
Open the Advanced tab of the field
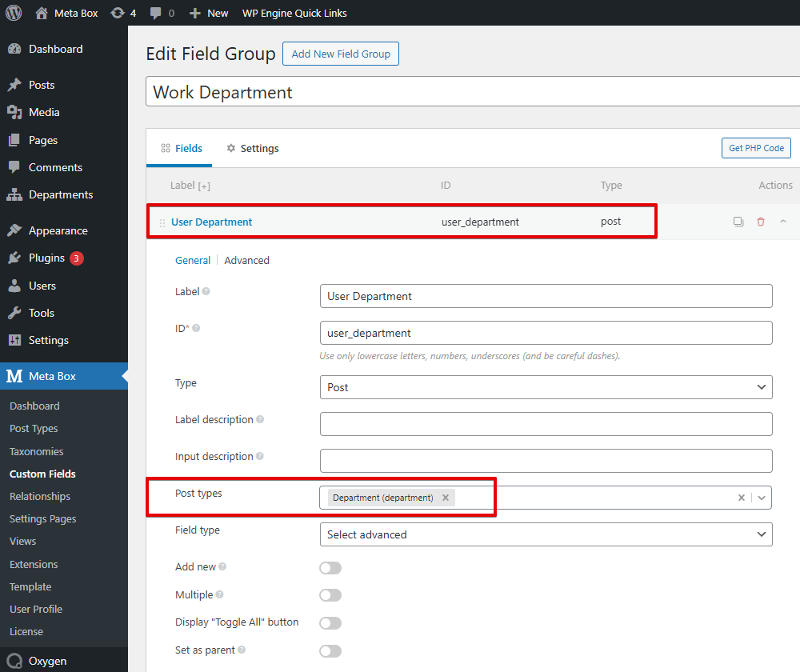(x=246, y=260)
